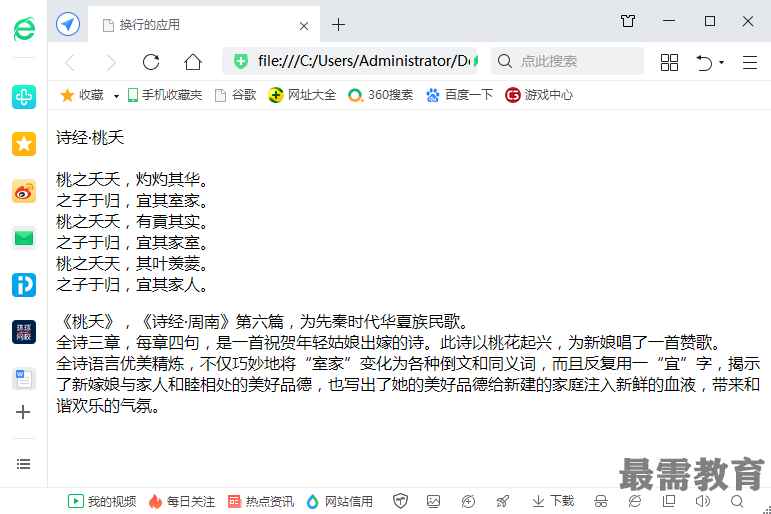Open the four-square extensions grid icon
This screenshot has width=771, height=514.
(669, 62)
